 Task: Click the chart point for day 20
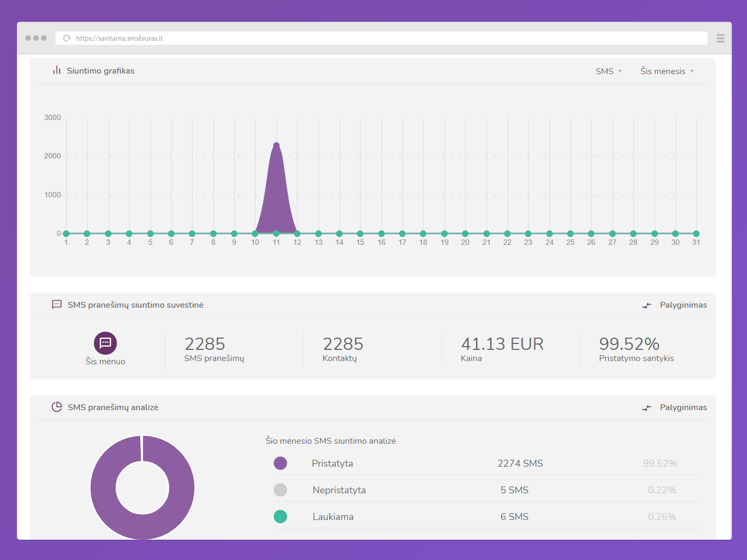[x=465, y=234]
